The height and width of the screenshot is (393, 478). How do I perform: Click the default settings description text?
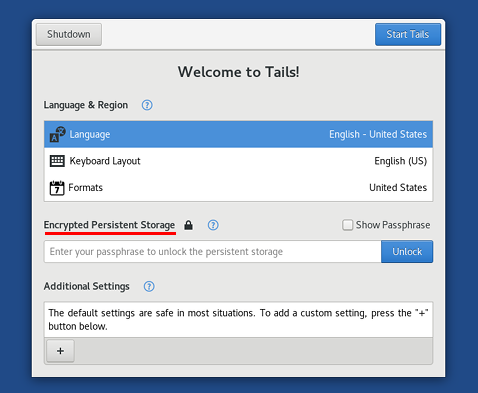point(238,319)
